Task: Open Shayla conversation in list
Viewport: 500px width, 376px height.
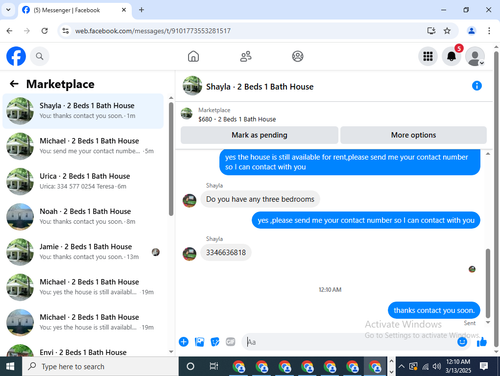Action: point(83,111)
